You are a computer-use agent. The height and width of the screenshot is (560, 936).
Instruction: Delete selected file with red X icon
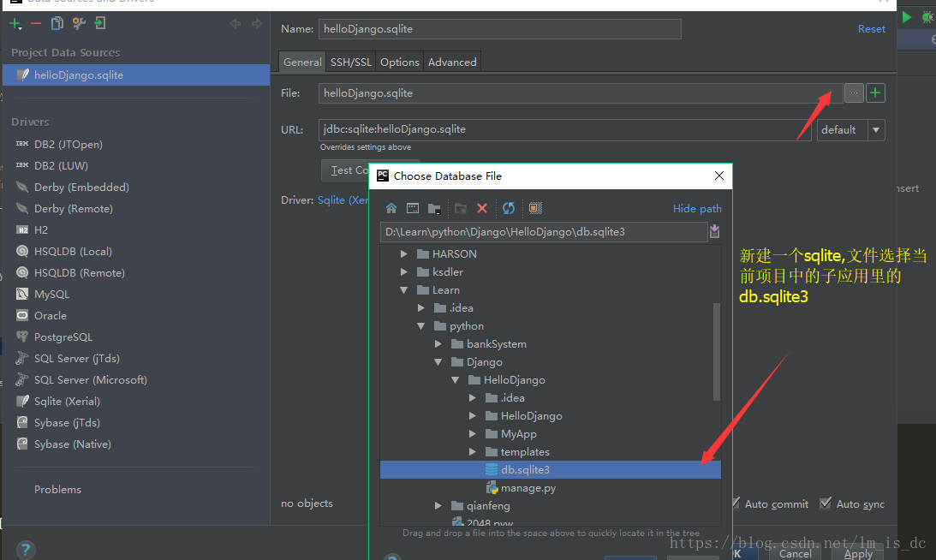[x=482, y=208]
